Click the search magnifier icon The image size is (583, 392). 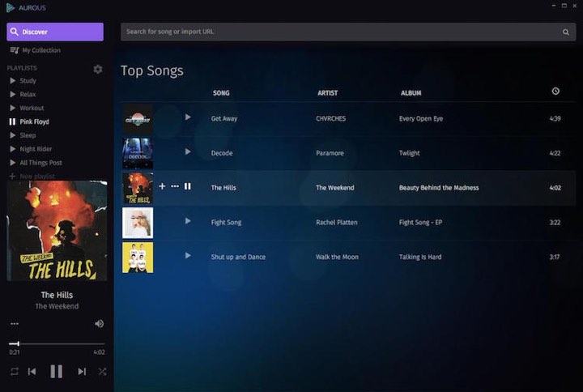coord(566,32)
